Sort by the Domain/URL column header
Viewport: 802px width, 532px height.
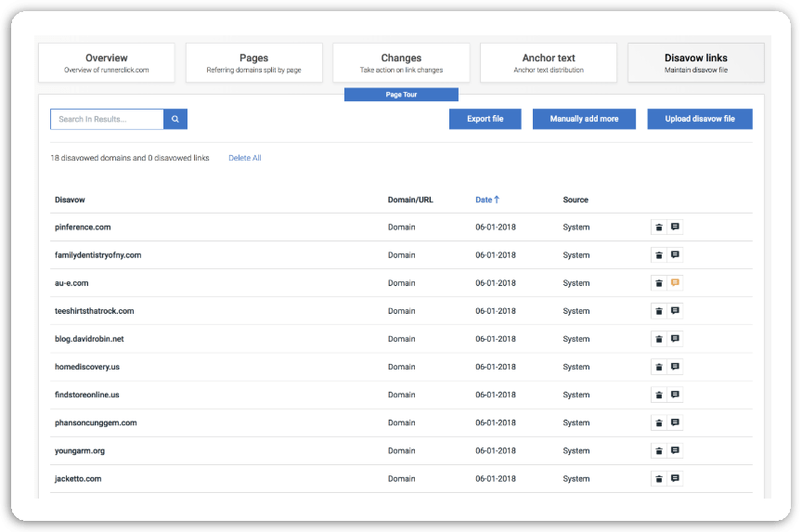[409, 200]
